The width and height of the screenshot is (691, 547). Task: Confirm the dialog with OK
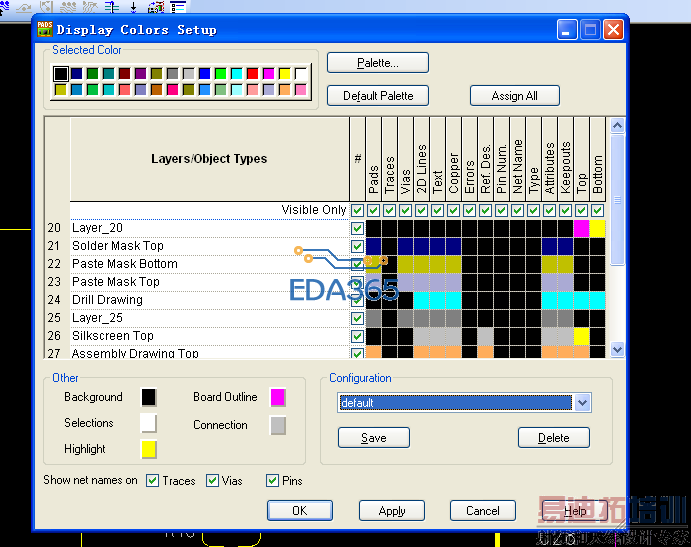tap(300, 510)
